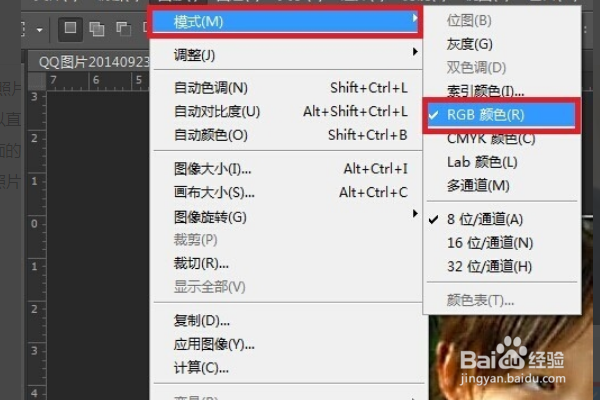The width and height of the screenshot is (600, 400).
Task: Switch to QQ图片20140923 document tab
Action: pyautogui.click(x=91, y=61)
